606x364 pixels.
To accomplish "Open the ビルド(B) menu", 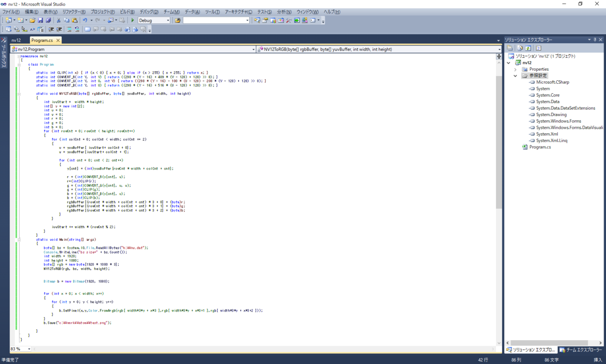I will 126,12.
